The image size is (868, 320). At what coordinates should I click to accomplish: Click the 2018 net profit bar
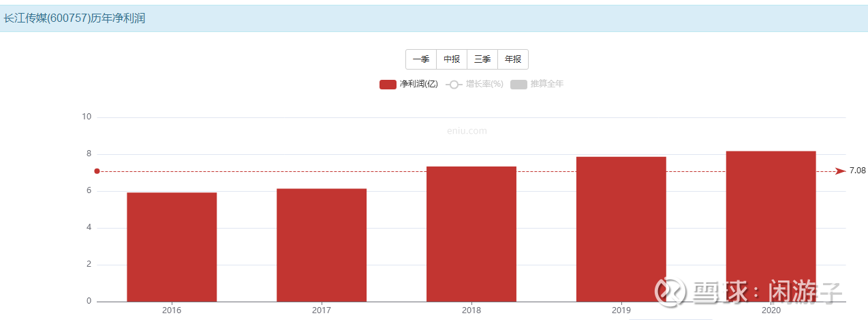471,234
